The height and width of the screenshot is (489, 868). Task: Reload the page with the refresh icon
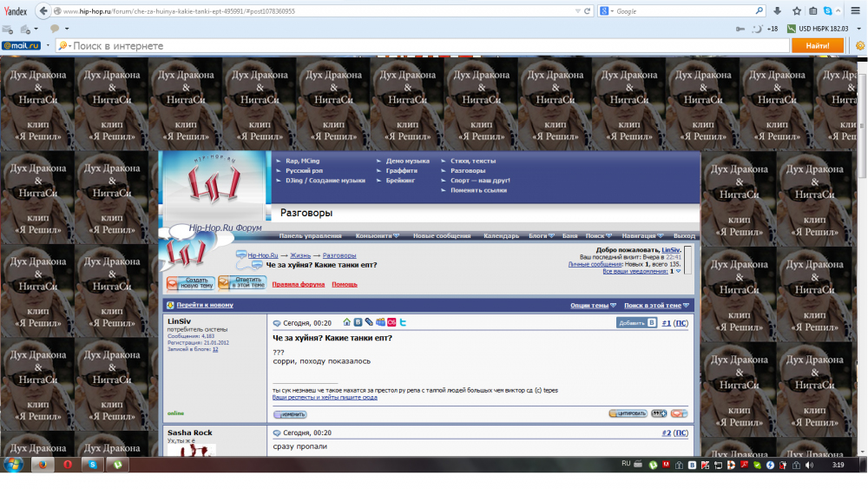pyautogui.click(x=588, y=11)
